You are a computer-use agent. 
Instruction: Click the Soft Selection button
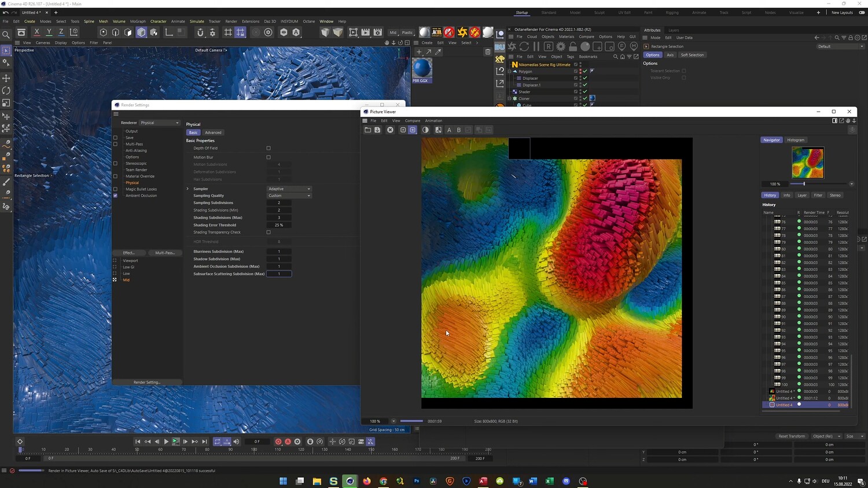pos(692,55)
